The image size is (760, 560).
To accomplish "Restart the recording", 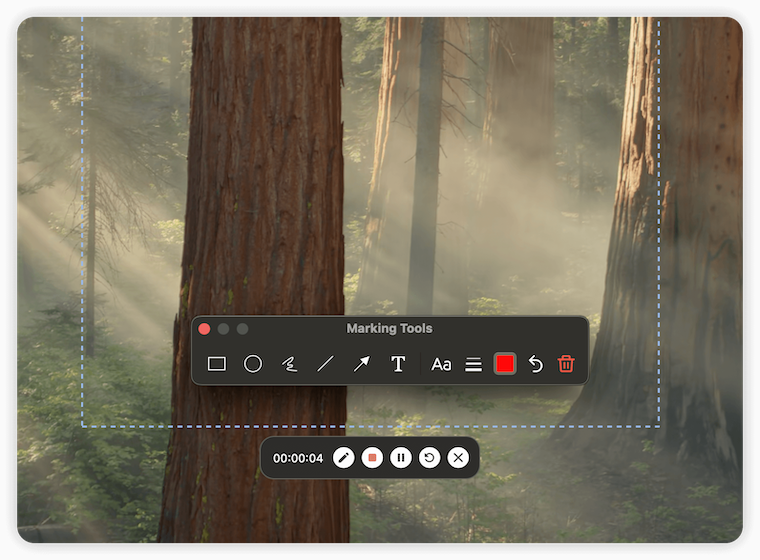I will [429, 458].
